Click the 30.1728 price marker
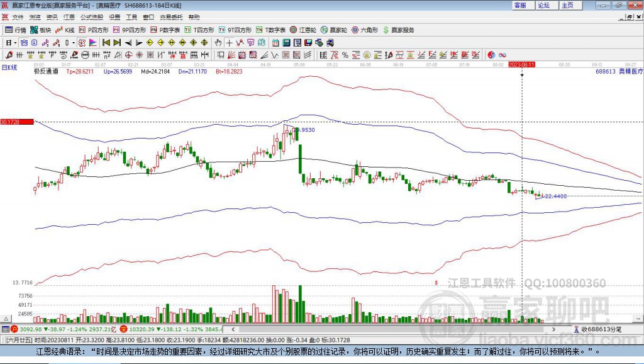 [17, 122]
